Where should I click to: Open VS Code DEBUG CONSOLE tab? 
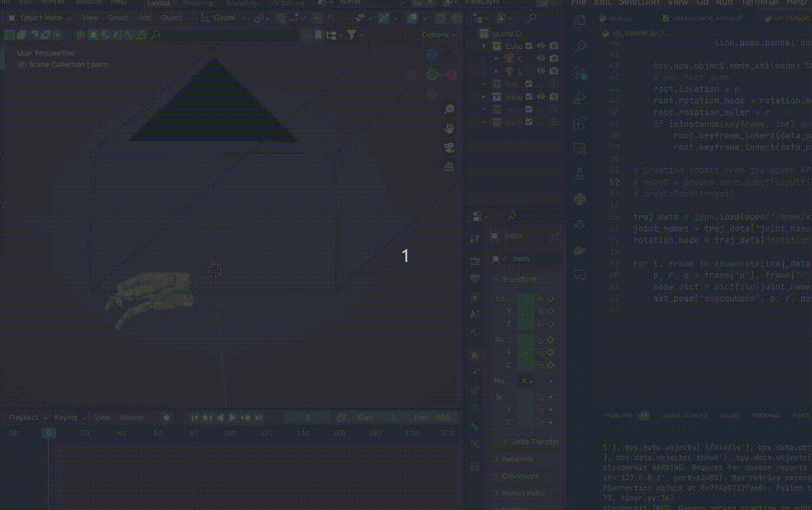pyautogui.click(x=684, y=416)
